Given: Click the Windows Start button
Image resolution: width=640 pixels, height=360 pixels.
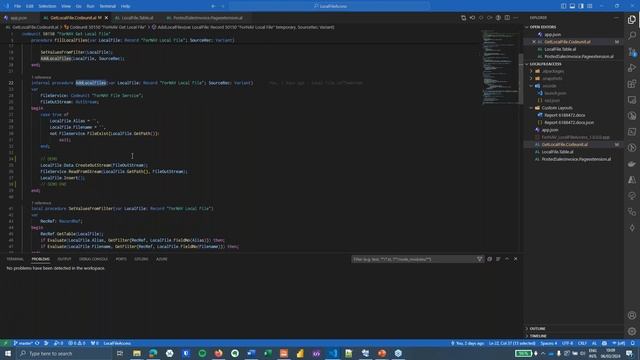Looking at the screenshot, I should 8,353.
